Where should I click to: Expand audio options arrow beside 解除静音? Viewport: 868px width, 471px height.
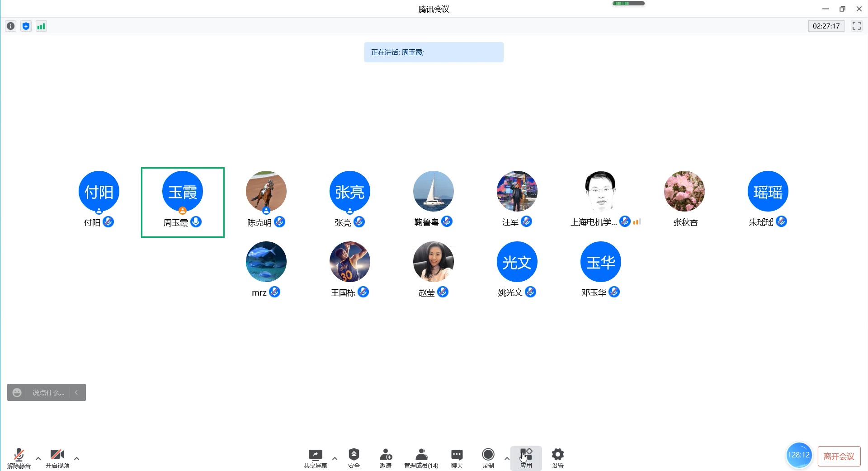38,458
